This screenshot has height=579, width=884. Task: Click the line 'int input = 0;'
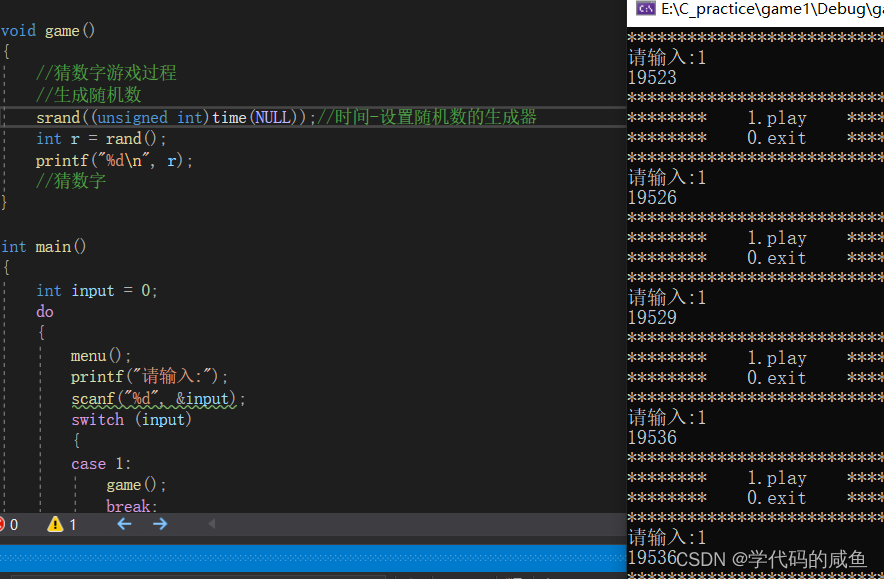97,290
